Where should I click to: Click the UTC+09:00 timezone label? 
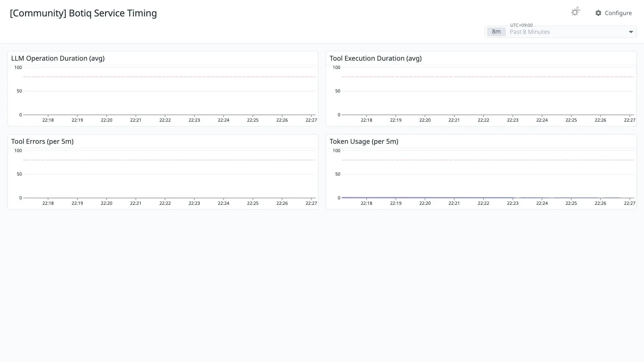521,25
